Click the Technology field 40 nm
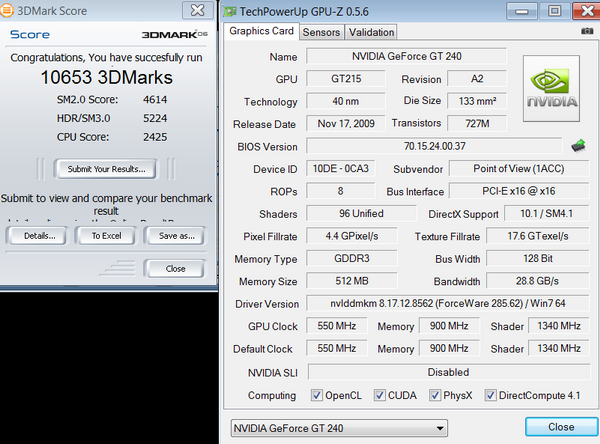 click(346, 101)
